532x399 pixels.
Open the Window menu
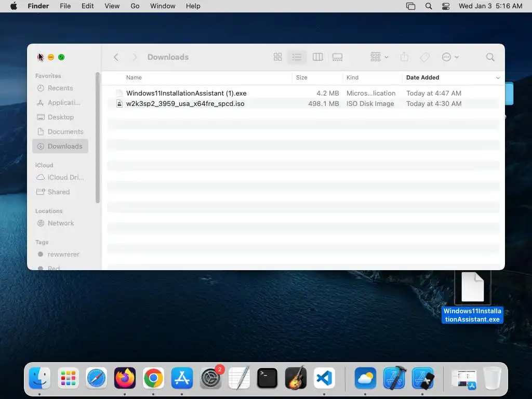pos(163,6)
